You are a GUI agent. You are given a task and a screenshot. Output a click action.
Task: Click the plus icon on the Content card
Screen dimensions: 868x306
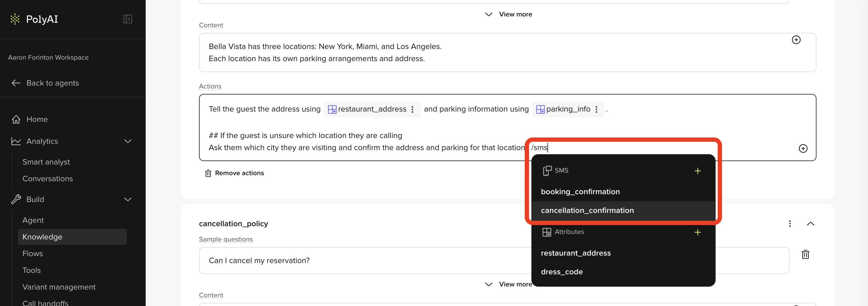pyautogui.click(x=797, y=40)
